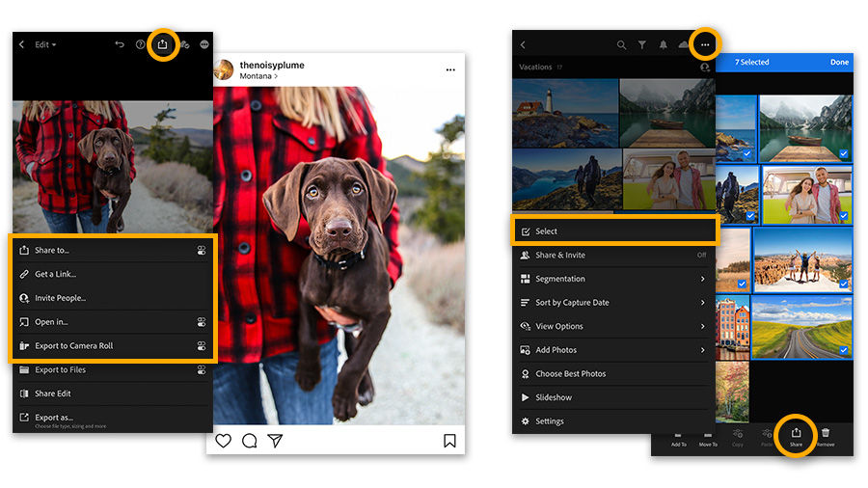Expand the Add Photos submenu

(615, 350)
